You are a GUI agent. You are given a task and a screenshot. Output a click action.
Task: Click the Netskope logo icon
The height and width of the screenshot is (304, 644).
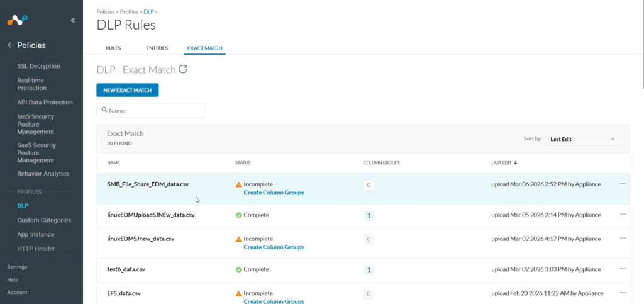pos(17,20)
